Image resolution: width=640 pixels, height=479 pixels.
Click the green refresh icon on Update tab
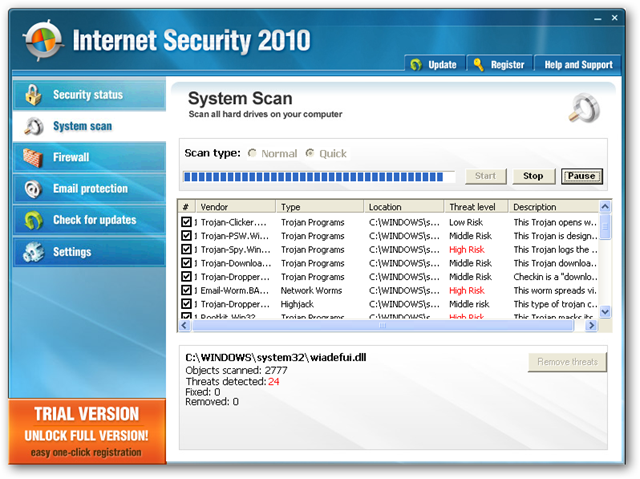[416, 64]
